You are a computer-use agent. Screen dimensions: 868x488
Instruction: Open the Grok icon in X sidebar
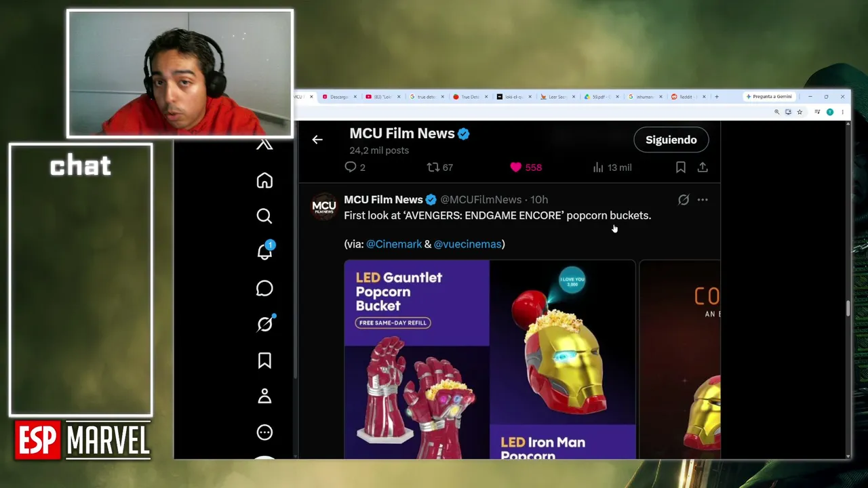click(x=265, y=323)
